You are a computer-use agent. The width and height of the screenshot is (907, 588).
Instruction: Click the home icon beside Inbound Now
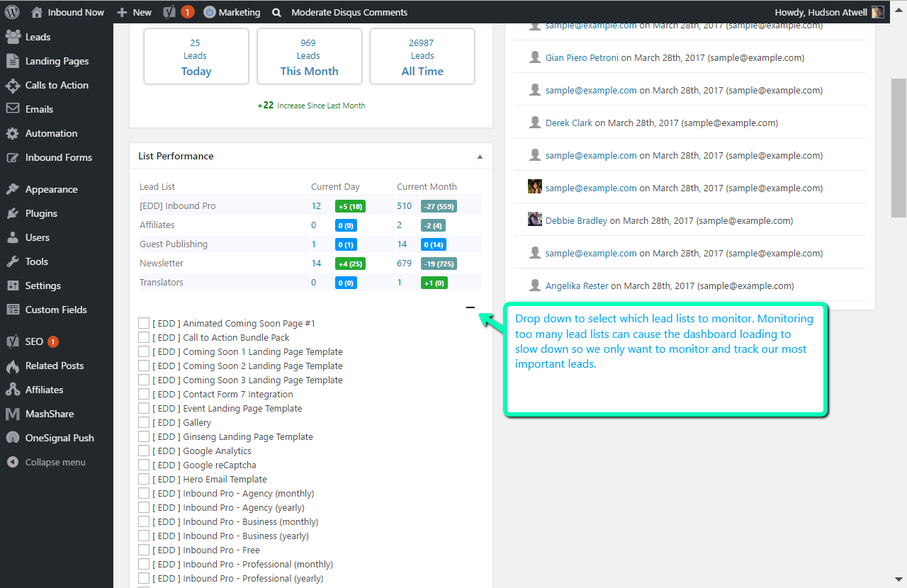[x=37, y=12]
